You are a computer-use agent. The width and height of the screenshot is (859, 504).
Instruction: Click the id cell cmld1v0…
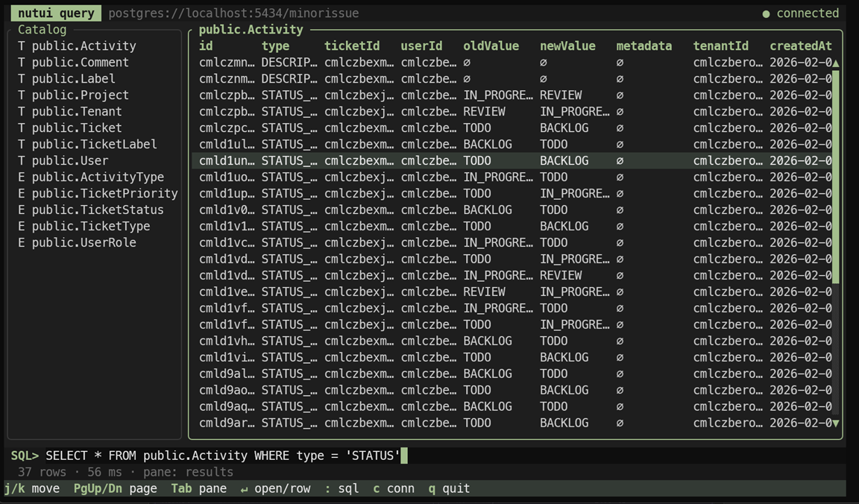tap(227, 210)
